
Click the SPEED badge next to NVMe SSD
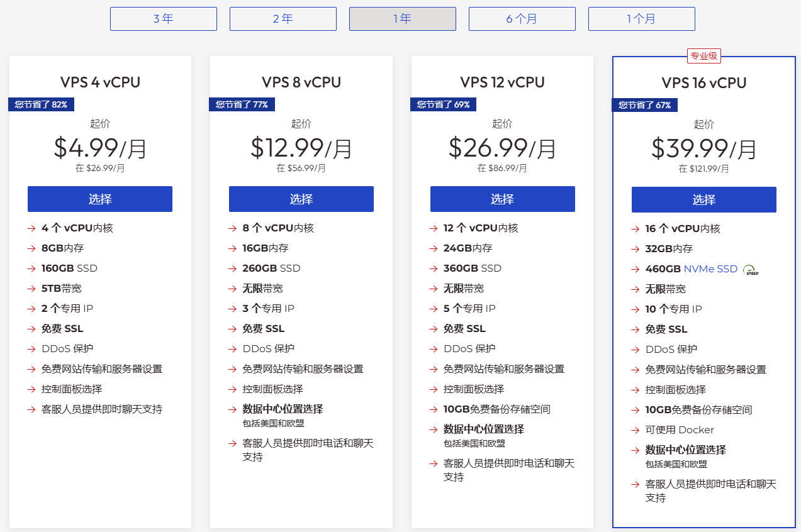751,269
